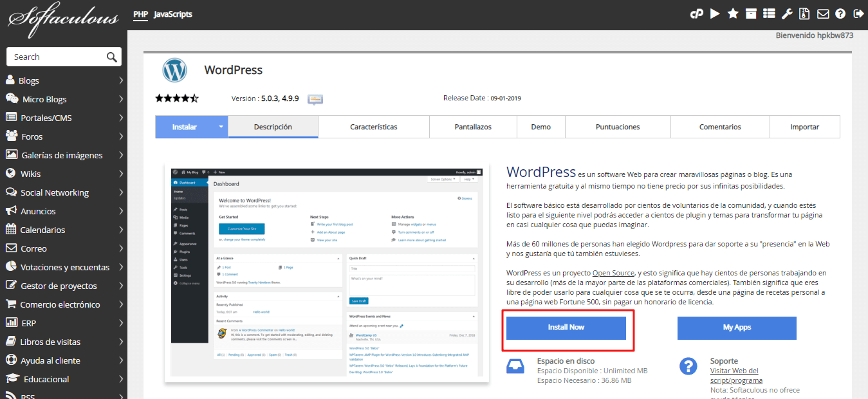Screen dimensions: 868x399
Task: Open the Comentarios tab
Action: (x=720, y=127)
